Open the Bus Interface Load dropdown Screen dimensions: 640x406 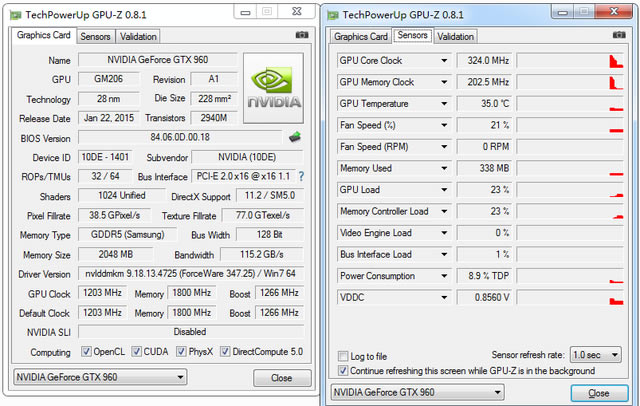point(444,255)
